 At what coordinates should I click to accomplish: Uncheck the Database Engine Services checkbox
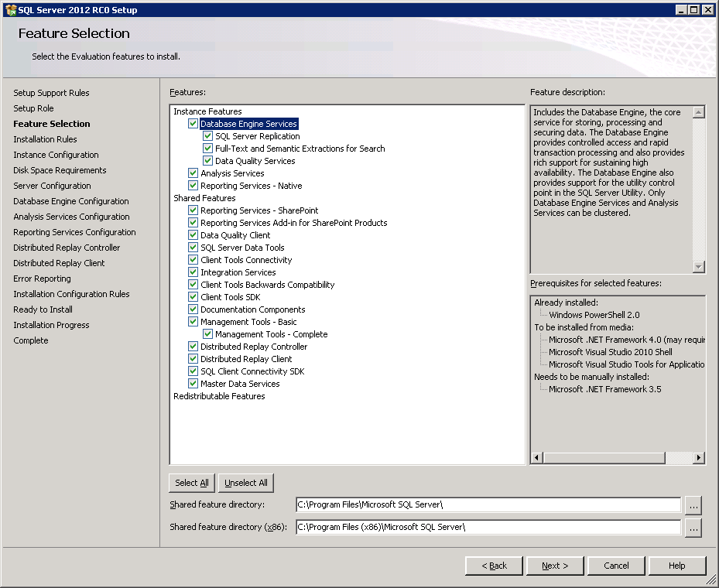coord(193,124)
